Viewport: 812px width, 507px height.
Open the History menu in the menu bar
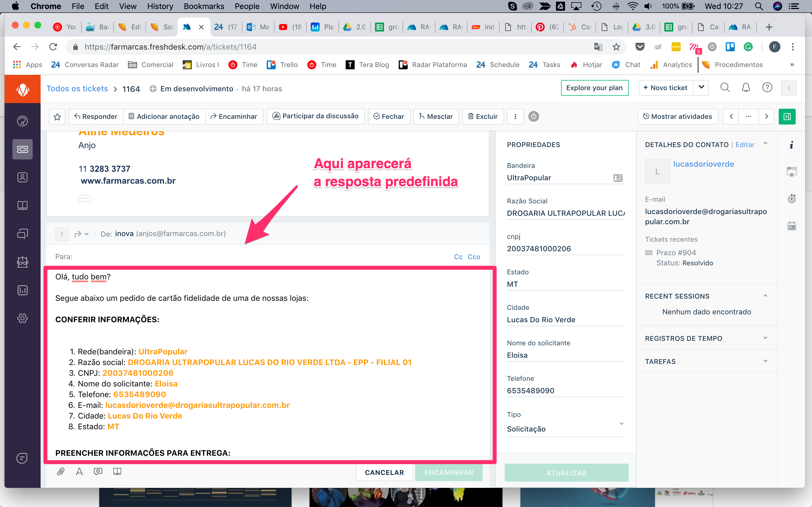tap(160, 6)
